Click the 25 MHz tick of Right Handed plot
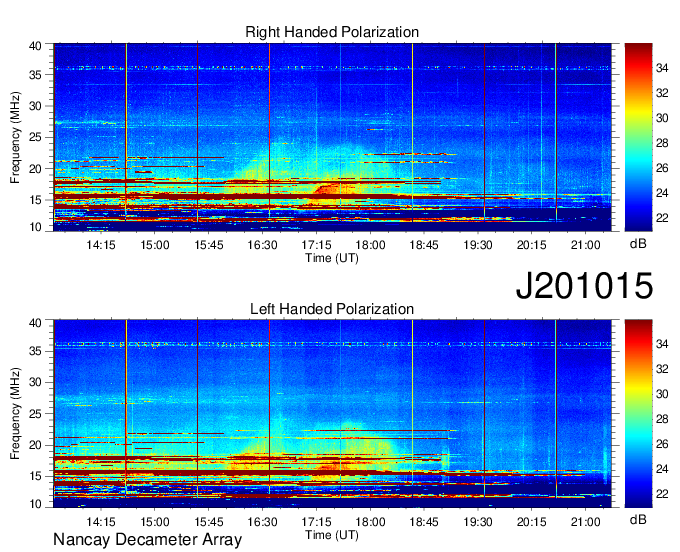 (35, 137)
